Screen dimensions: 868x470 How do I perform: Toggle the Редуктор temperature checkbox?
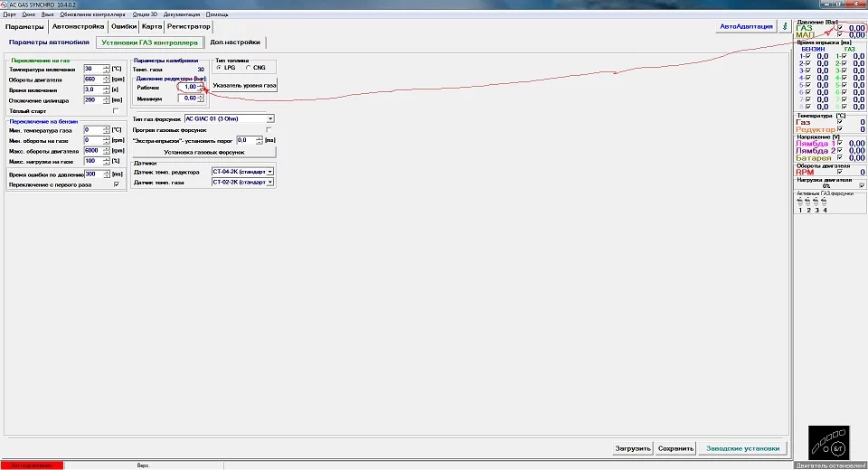coord(840,129)
